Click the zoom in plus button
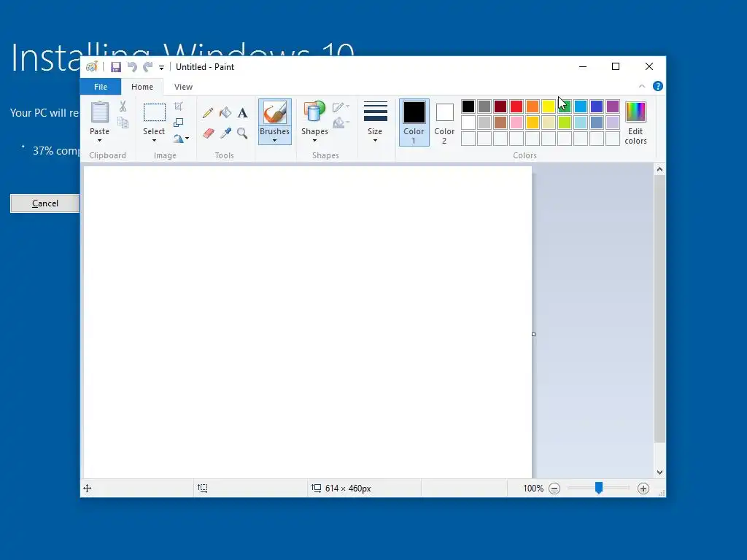 click(643, 488)
